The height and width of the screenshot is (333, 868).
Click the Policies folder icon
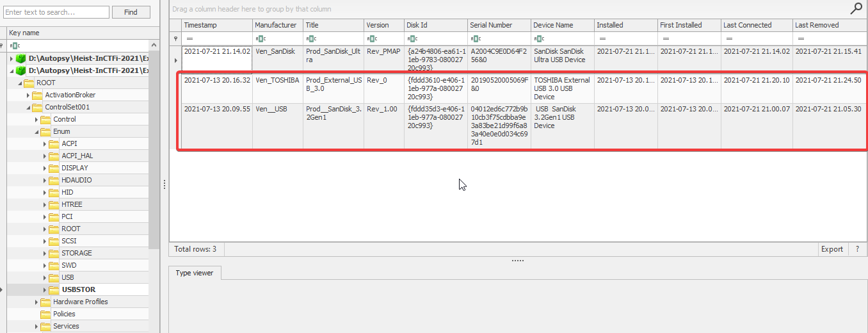(x=45, y=314)
